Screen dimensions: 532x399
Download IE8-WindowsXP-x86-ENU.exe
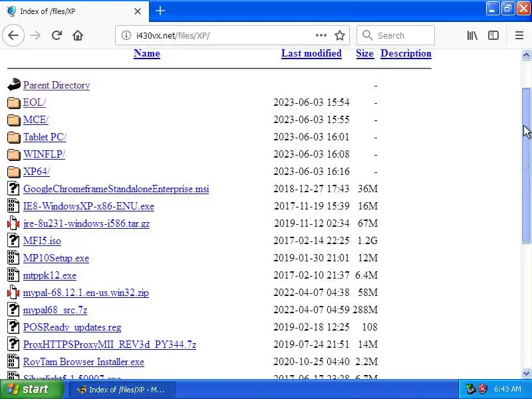(88, 206)
